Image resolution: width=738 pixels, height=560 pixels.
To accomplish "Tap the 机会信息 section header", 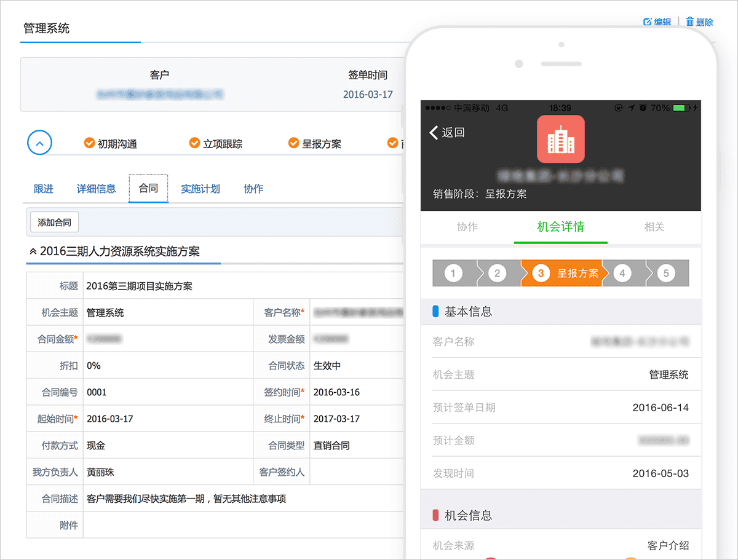I will [x=561, y=515].
